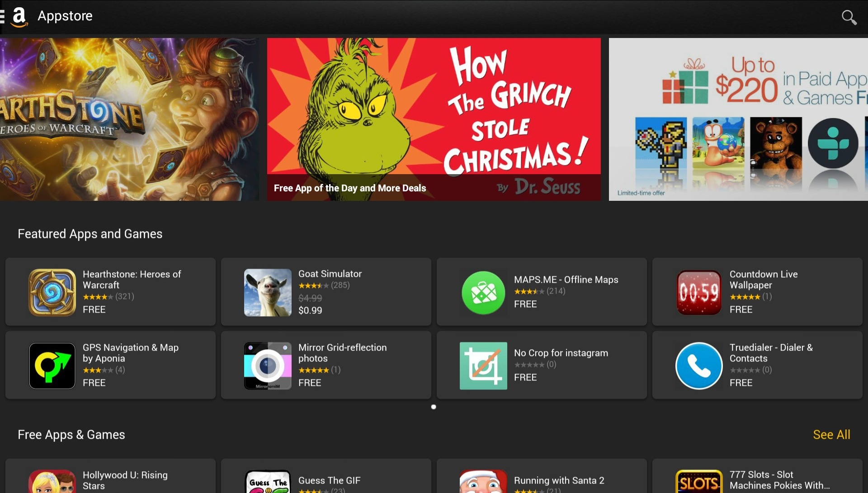Tap the Truedialer blue phone icon
868x493 pixels.
point(698,365)
